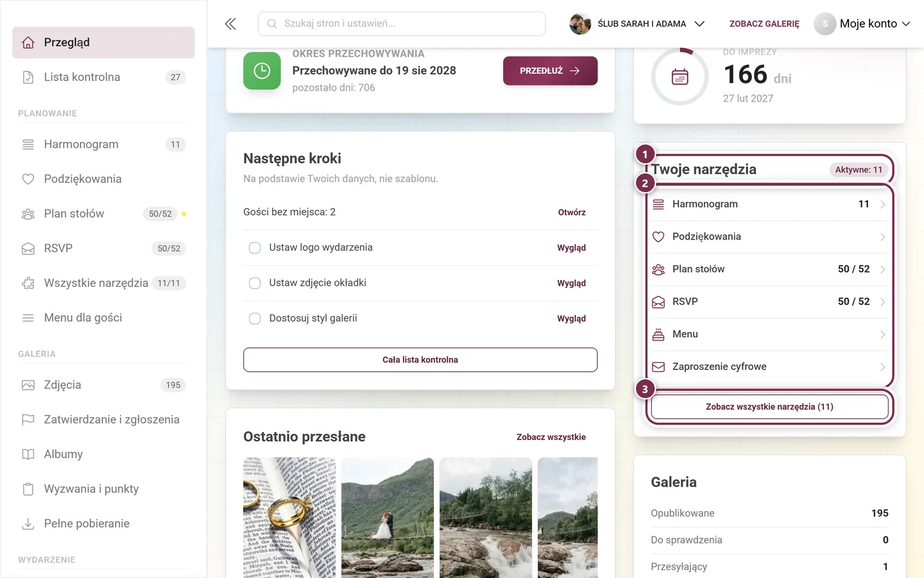Open Menu dla gości sidebar item
The image size is (924, 578).
103,318
